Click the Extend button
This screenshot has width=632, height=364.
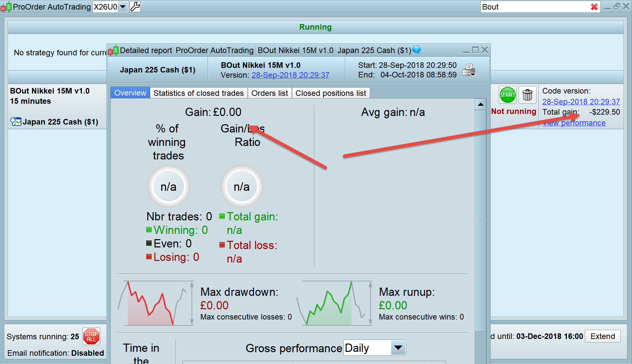pyautogui.click(x=603, y=336)
